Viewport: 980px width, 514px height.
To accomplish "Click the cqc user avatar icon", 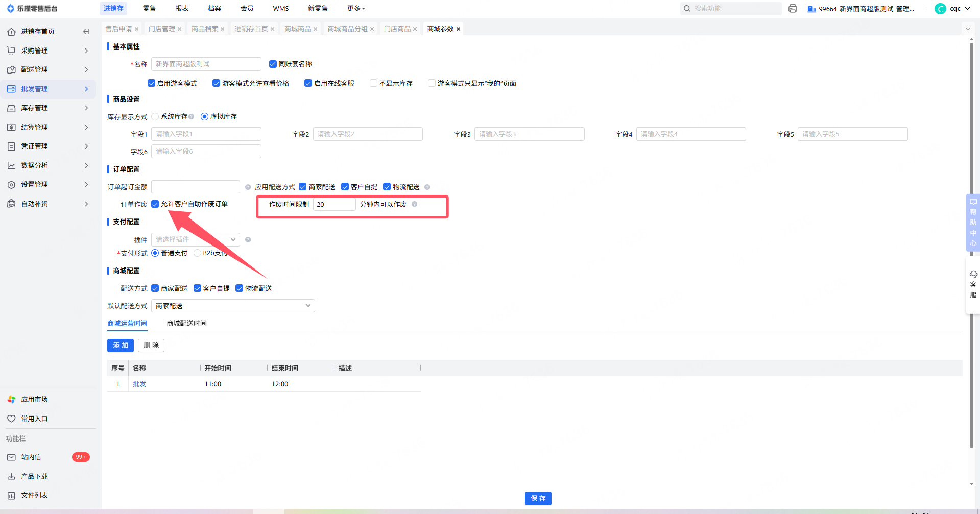I will [x=940, y=9].
